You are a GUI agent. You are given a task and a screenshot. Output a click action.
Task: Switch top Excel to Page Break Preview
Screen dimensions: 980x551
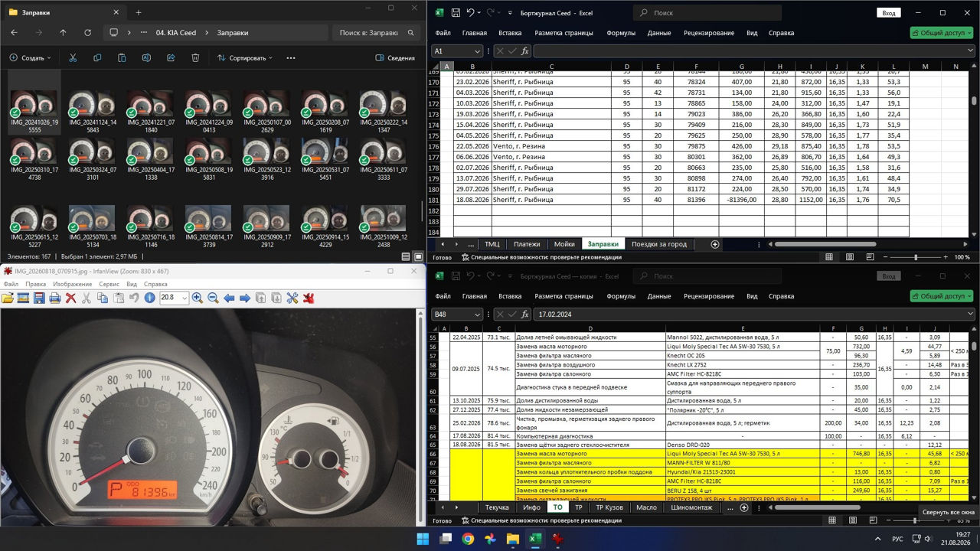coord(871,257)
